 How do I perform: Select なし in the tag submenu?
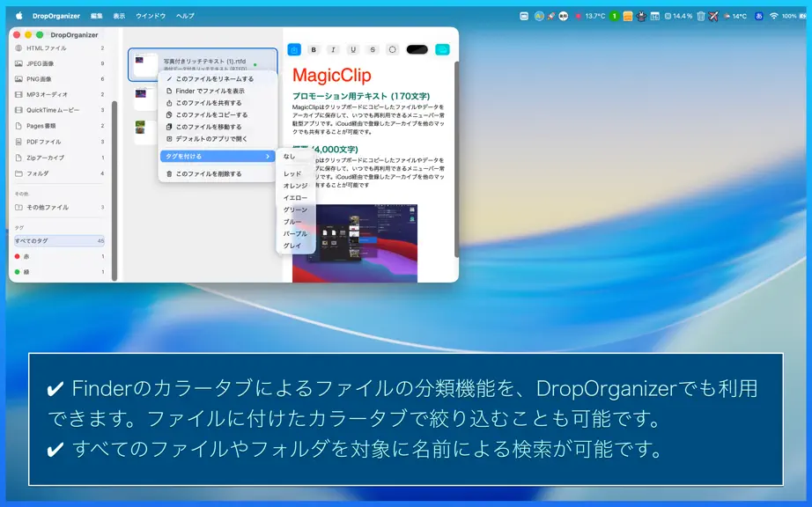tap(296, 157)
